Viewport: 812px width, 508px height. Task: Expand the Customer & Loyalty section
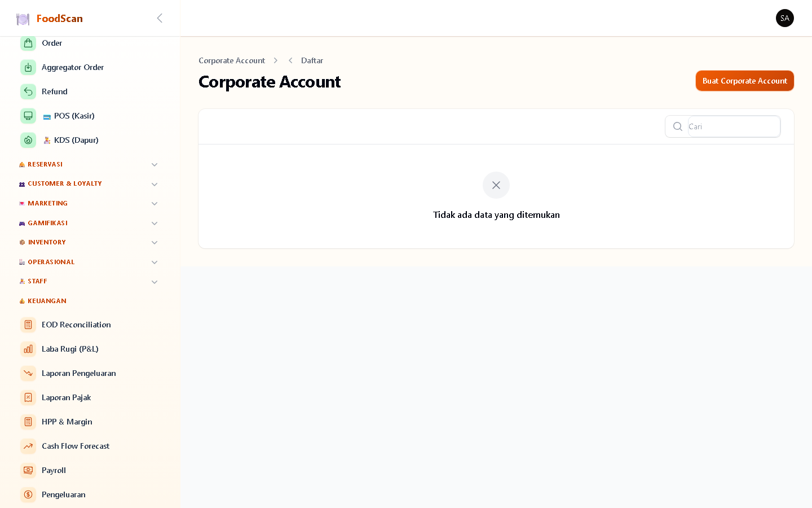(x=155, y=184)
